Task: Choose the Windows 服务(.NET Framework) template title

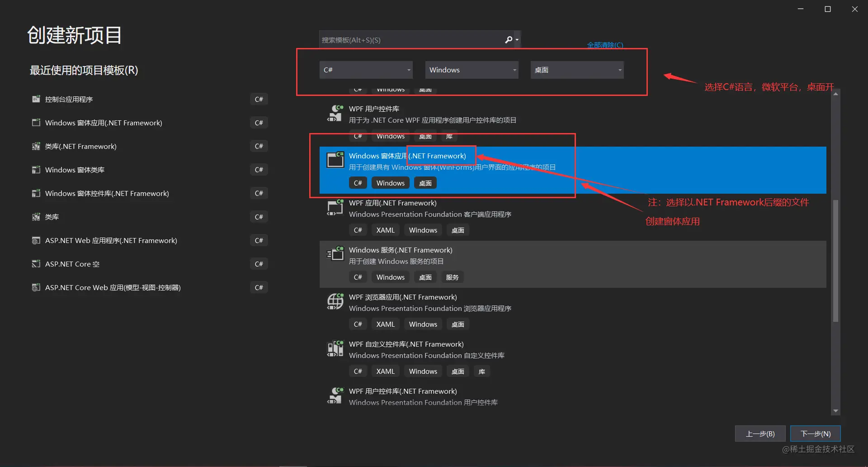Action: (401, 250)
